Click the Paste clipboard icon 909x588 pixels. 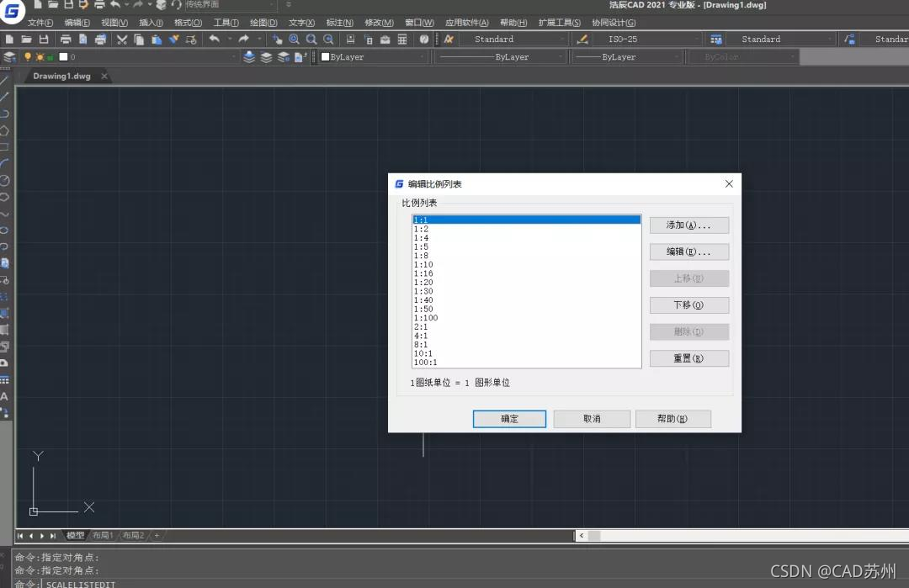coord(157,40)
